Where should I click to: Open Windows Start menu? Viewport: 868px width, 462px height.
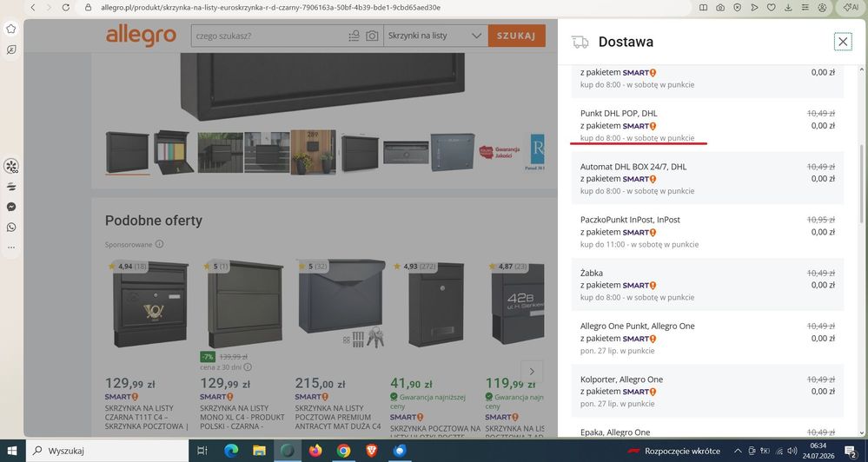(11, 451)
